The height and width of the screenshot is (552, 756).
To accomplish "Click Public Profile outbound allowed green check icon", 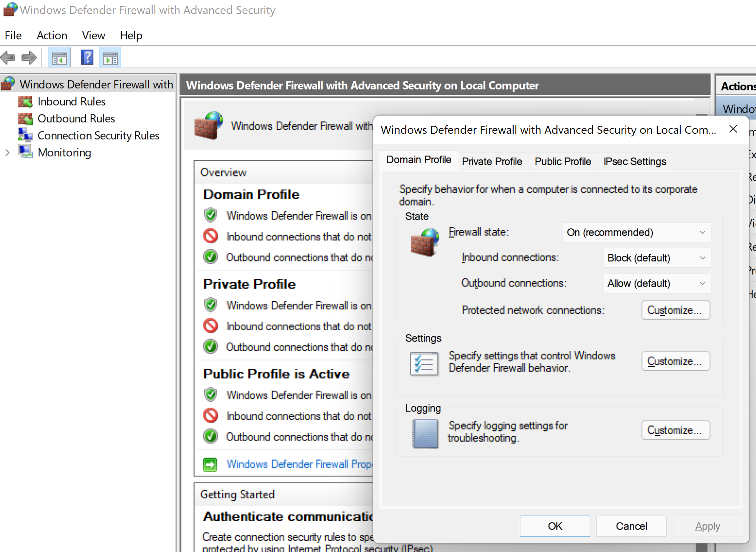I will click(x=211, y=436).
